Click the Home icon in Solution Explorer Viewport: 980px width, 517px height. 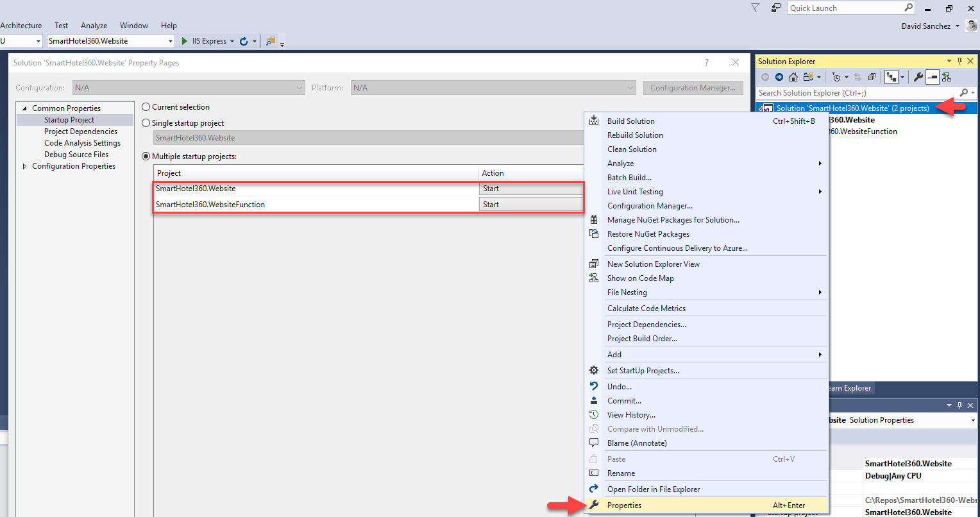793,77
